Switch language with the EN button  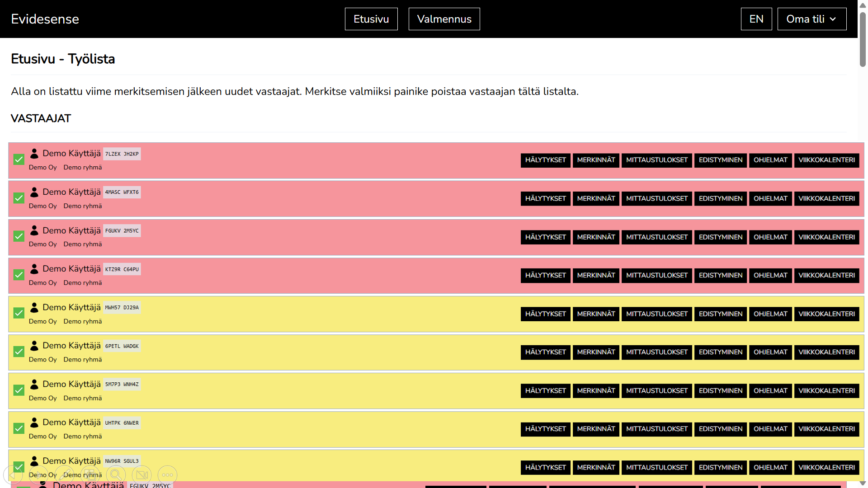[756, 19]
